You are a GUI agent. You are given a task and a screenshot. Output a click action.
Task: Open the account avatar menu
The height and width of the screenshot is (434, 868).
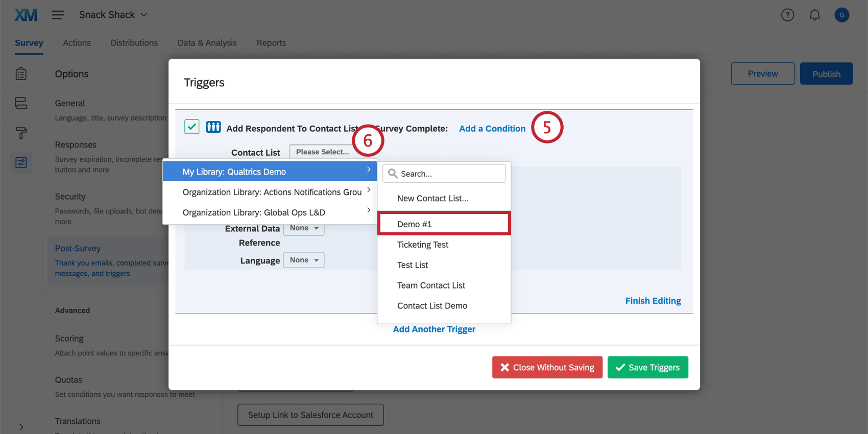(x=841, y=15)
